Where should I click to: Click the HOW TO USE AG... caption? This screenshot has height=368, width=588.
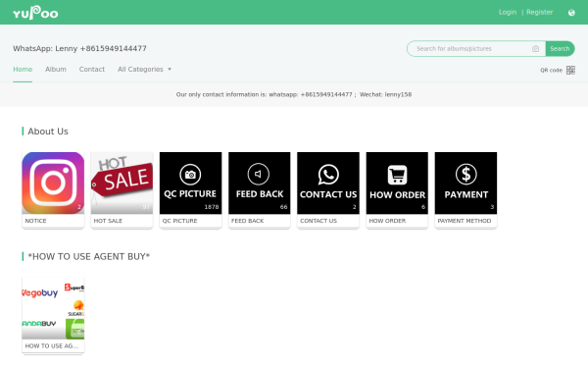pos(52,345)
